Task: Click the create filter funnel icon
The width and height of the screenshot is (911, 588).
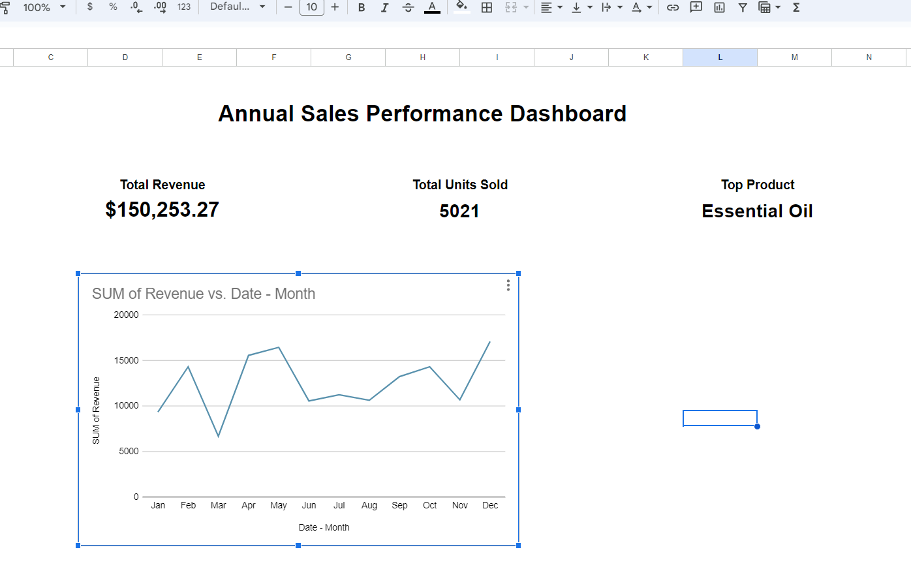Action: click(x=743, y=7)
